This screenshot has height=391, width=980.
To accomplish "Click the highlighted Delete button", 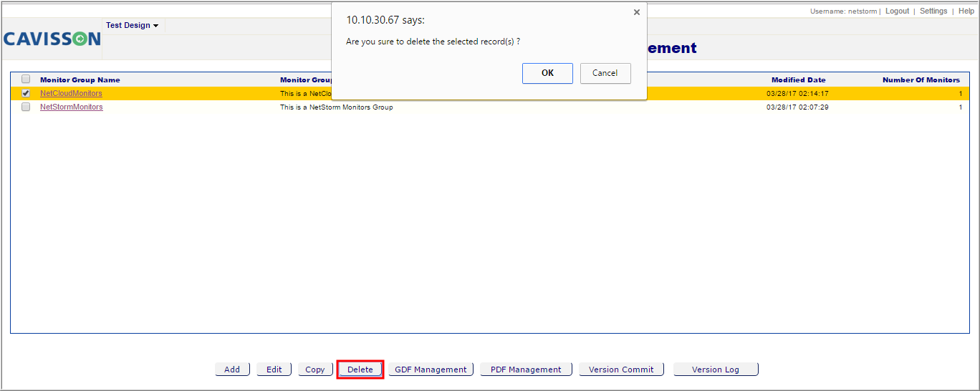I will (360, 370).
